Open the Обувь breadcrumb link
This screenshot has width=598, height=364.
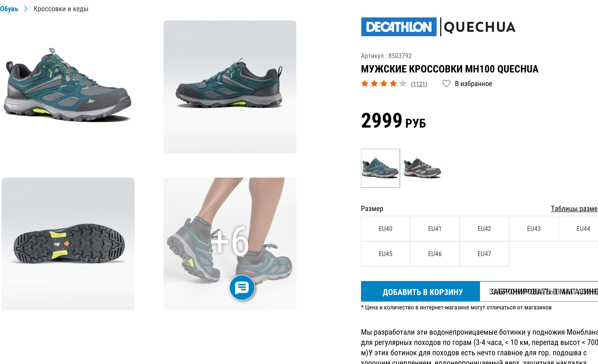9,9
